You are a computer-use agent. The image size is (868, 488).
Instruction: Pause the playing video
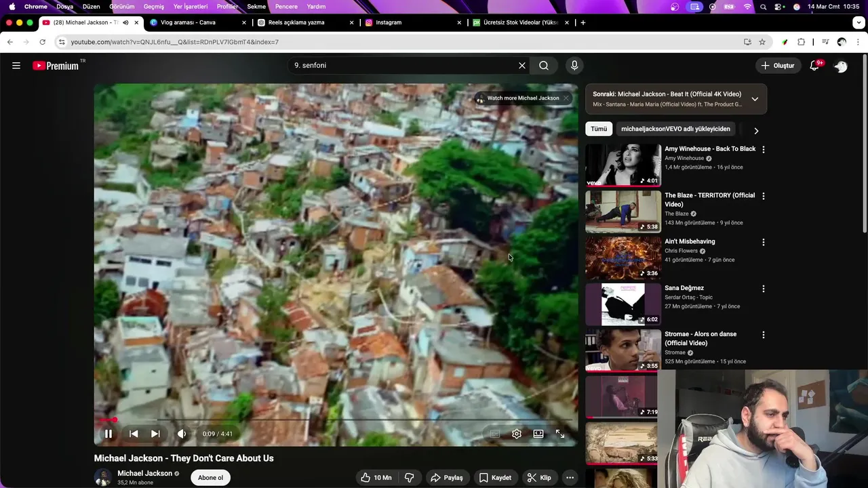[x=108, y=434]
